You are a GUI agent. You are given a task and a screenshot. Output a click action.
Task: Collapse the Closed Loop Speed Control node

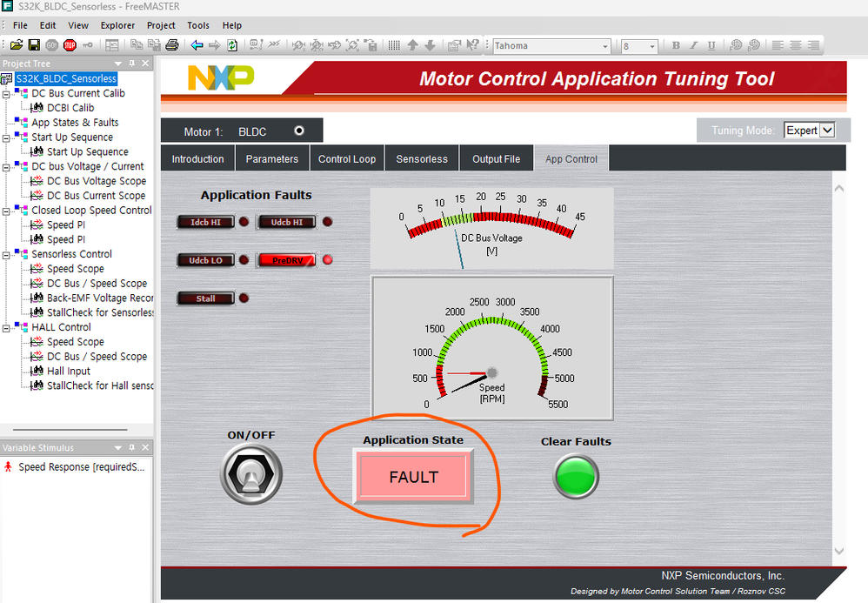point(6,211)
